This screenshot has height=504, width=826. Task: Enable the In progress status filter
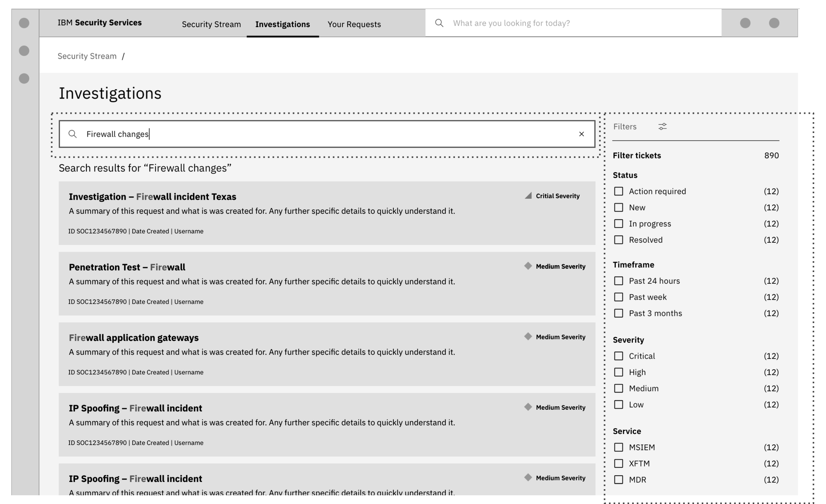(618, 224)
